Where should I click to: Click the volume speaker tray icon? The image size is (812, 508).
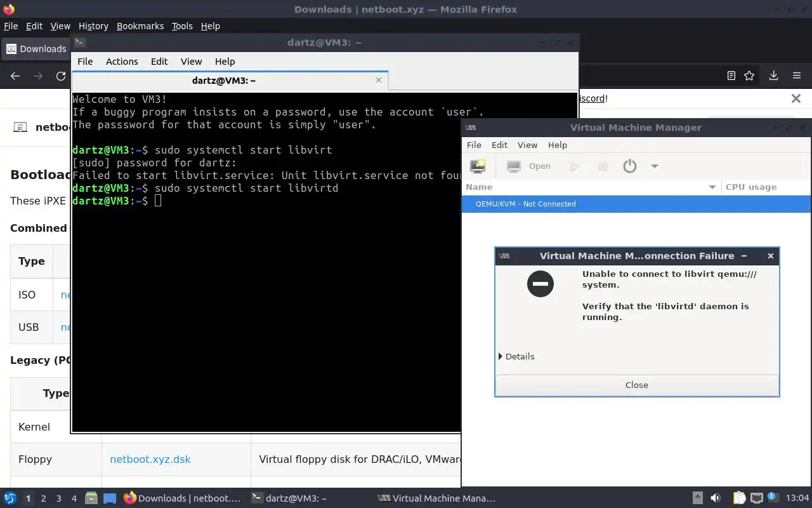pos(716,498)
